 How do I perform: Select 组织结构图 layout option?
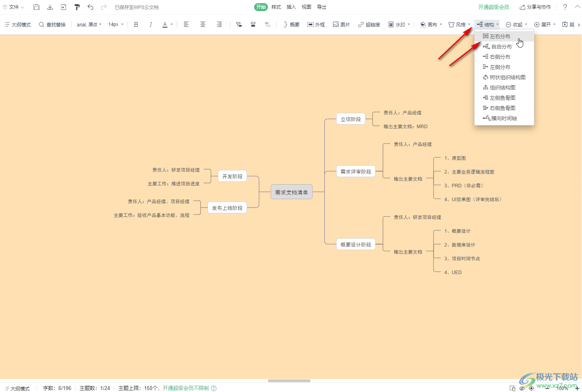(x=504, y=88)
